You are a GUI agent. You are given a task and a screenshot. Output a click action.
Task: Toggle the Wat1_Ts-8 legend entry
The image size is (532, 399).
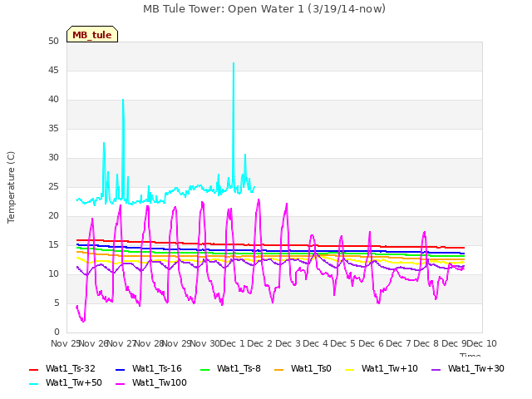231,368
